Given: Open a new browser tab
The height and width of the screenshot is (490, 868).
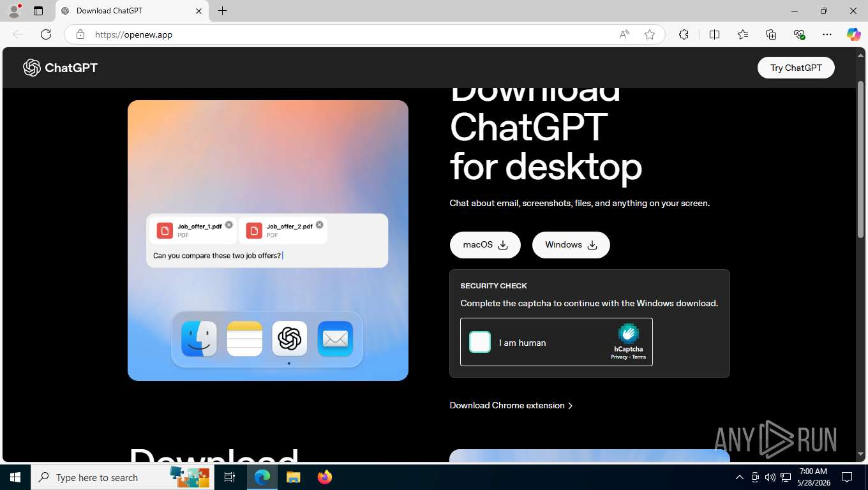Looking at the screenshot, I should [x=222, y=11].
